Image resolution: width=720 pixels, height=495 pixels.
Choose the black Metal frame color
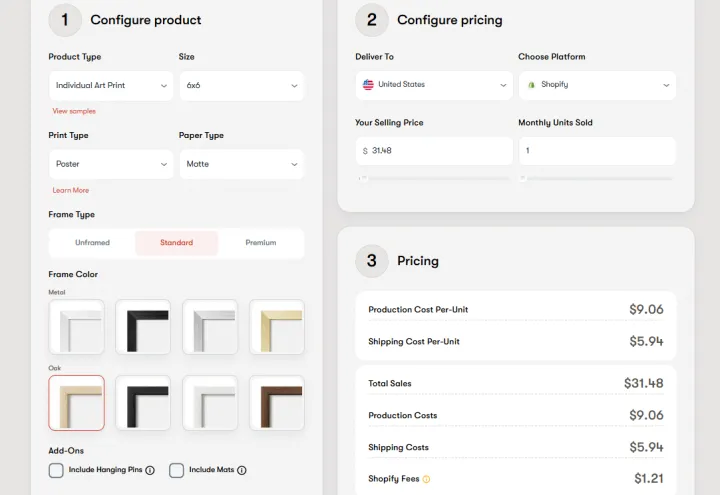[143, 327]
